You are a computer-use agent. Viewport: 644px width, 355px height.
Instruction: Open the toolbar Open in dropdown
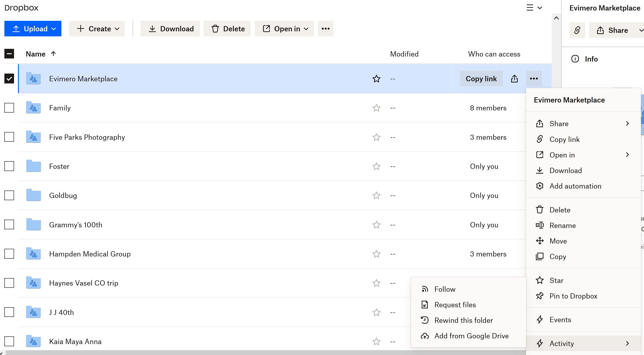click(284, 28)
